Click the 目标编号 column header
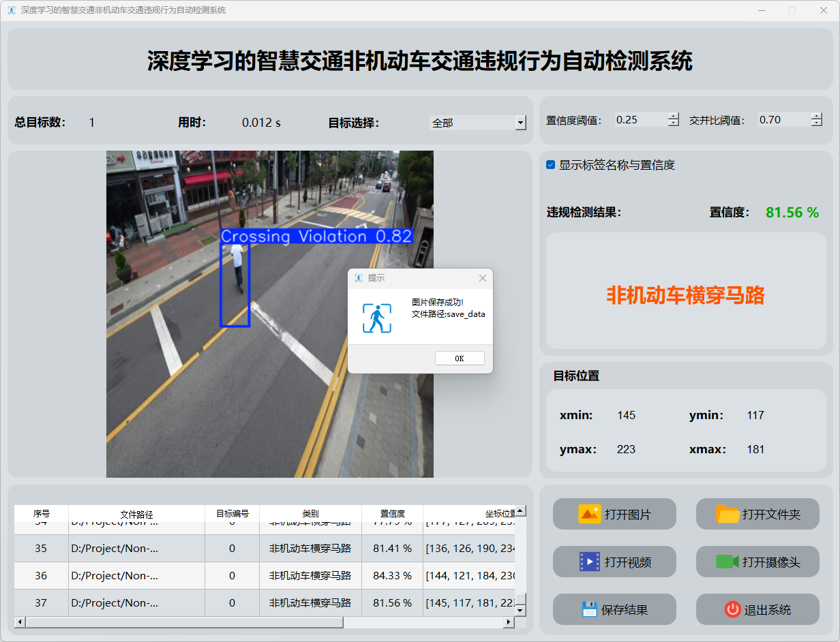Image resolution: width=840 pixels, height=642 pixels. pyautogui.click(x=232, y=514)
